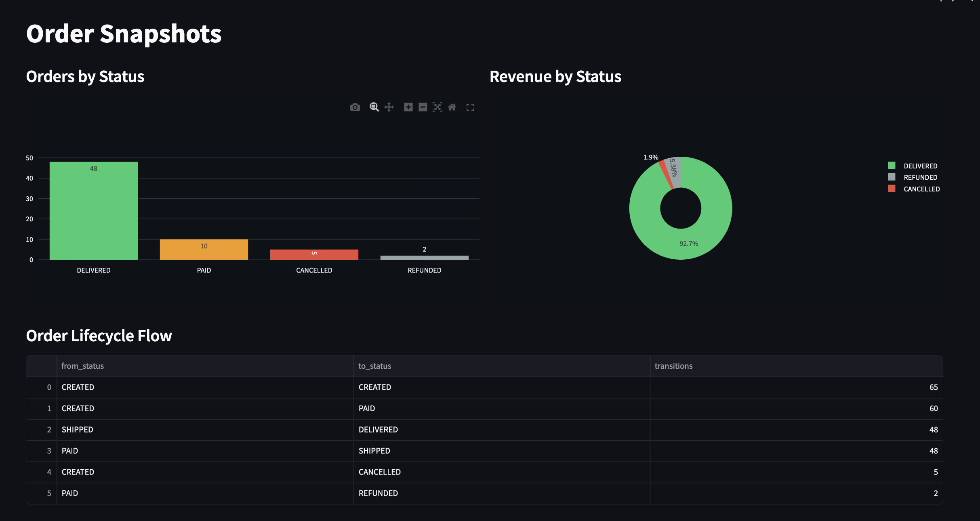Screen dimensions: 980x521
Task: Click the Revenue by Status heading
Action: [555, 77]
